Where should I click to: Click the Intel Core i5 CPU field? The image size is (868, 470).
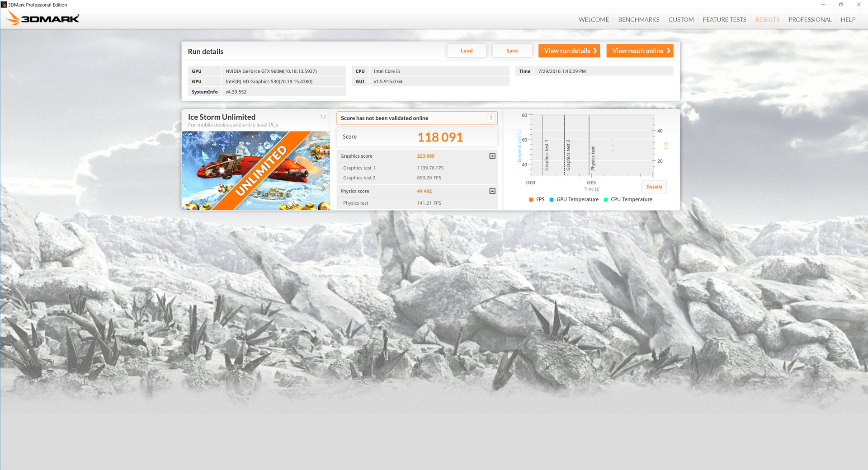pos(439,71)
